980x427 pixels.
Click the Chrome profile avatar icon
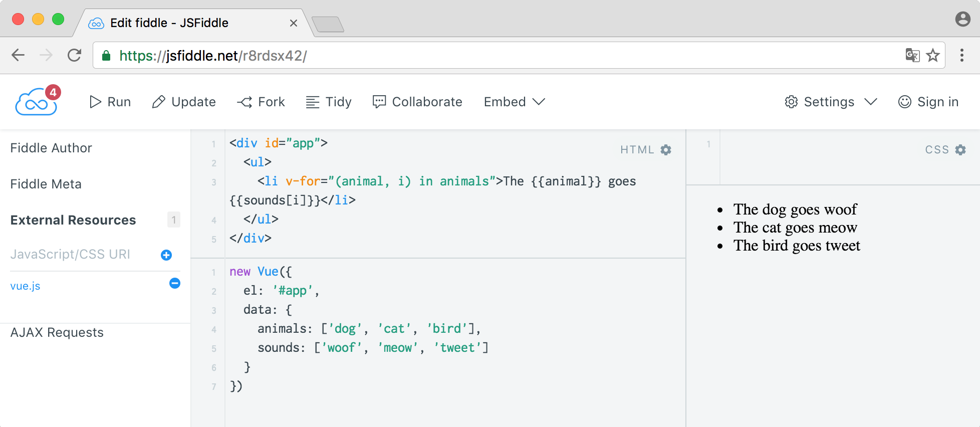963,19
